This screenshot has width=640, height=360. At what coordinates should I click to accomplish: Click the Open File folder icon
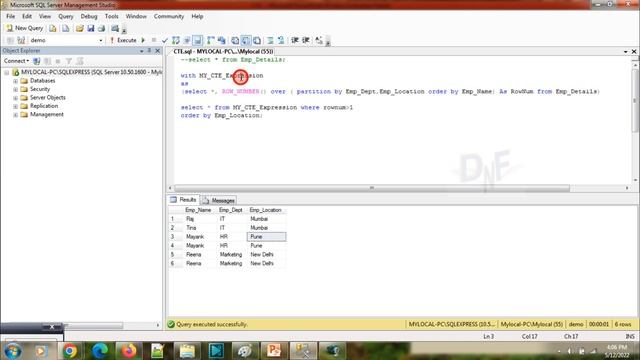click(80, 28)
